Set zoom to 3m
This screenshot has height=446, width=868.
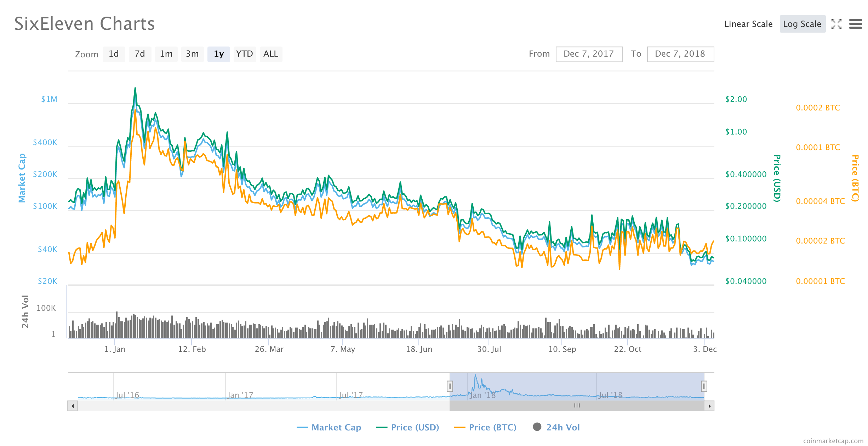click(x=192, y=54)
